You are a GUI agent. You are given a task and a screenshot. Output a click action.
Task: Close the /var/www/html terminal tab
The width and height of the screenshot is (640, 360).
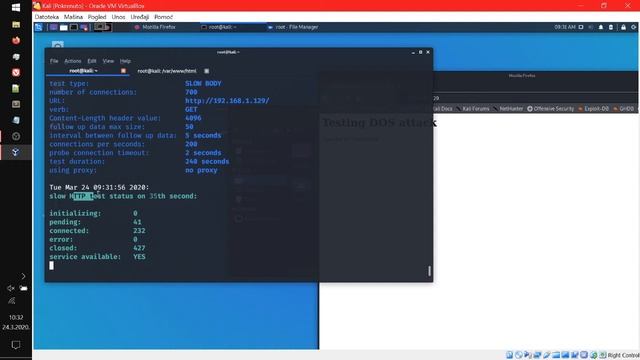click(x=207, y=71)
